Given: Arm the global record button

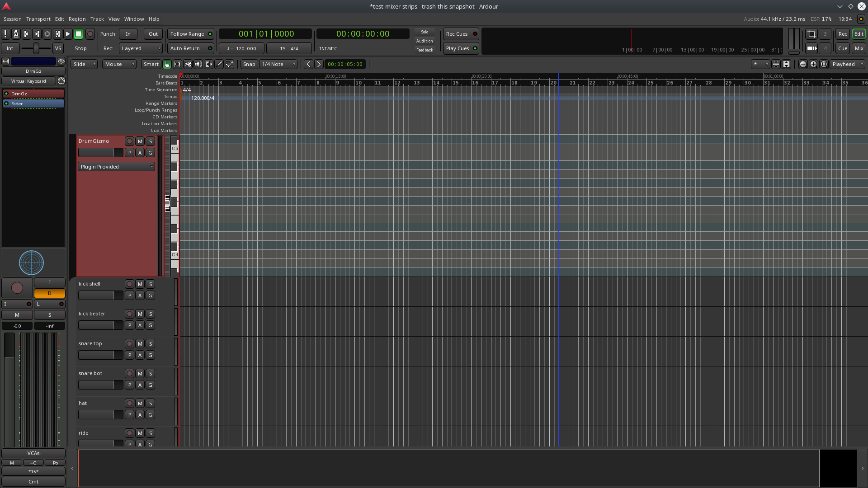Looking at the screenshot, I should click(90, 34).
